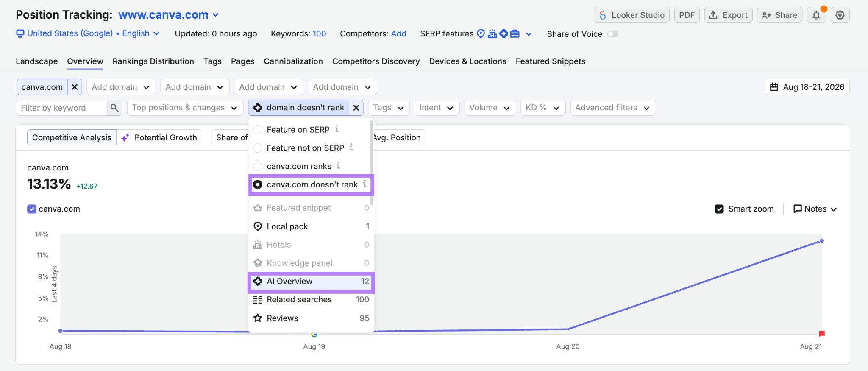Click the AI Overview icon in header
868x371 pixels.
(x=504, y=33)
